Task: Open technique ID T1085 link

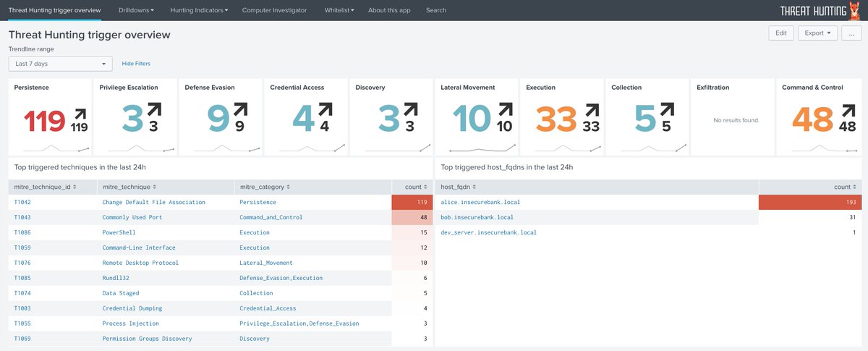Action: point(23,278)
